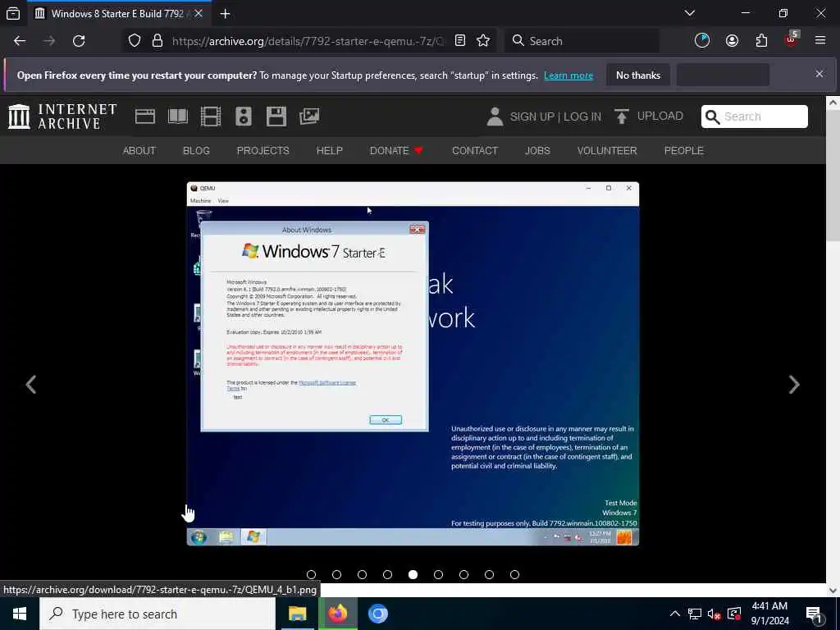Screen dimensions: 840x630
Task: Click the UPLOAD link
Action: point(660,116)
